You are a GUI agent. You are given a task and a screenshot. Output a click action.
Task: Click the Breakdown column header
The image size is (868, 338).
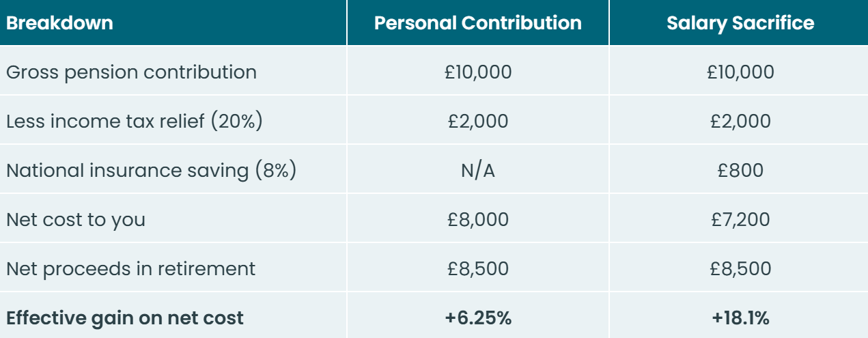tap(59, 23)
